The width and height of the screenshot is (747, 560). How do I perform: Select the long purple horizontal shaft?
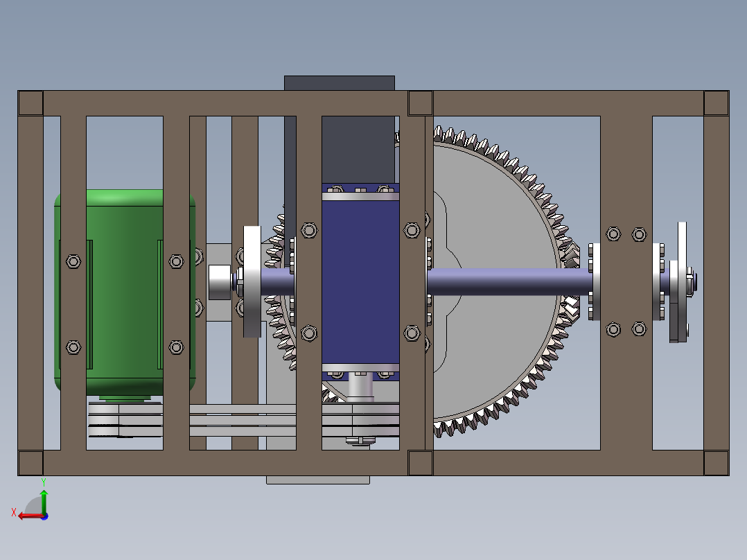(x=510, y=281)
